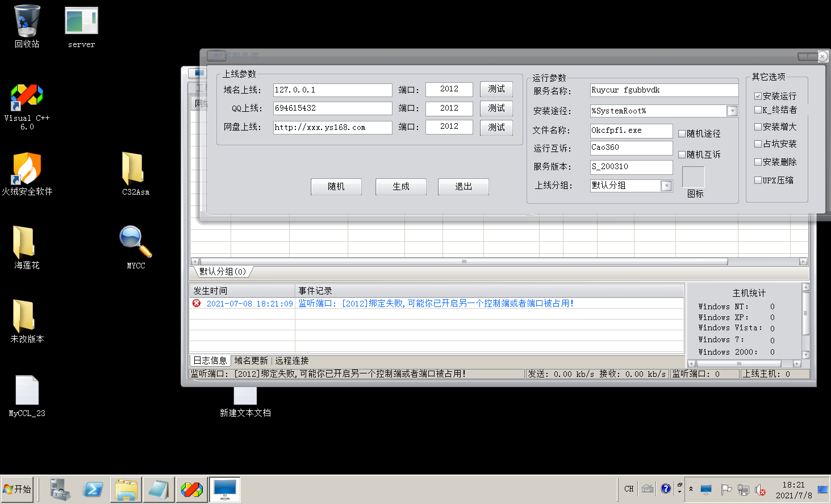Image resolution: width=831 pixels, height=504 pixels.
Task: Open the 新建文本文档 file on desktop
Action: pos(245,402)
